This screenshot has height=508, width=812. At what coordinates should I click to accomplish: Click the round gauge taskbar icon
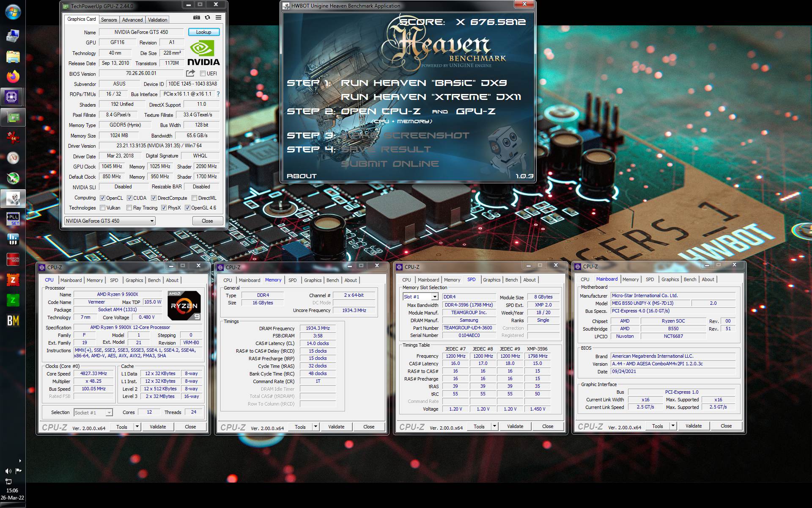click(13, 158)
